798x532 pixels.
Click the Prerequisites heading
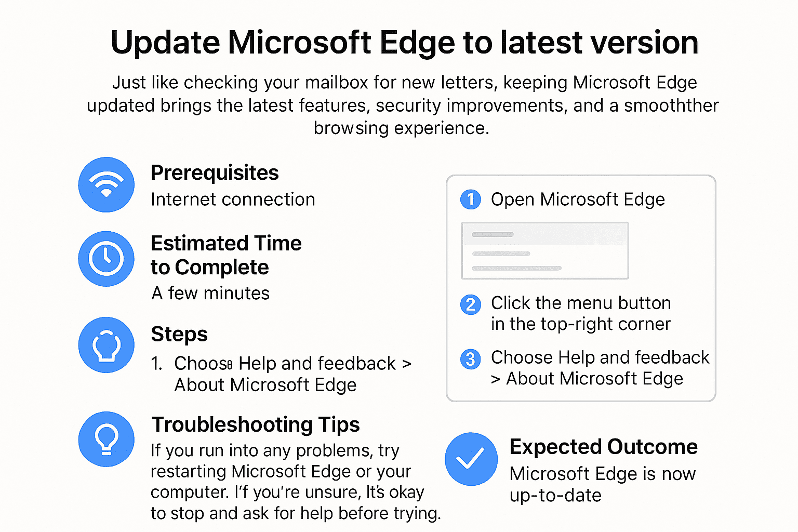tap(215, 173)
